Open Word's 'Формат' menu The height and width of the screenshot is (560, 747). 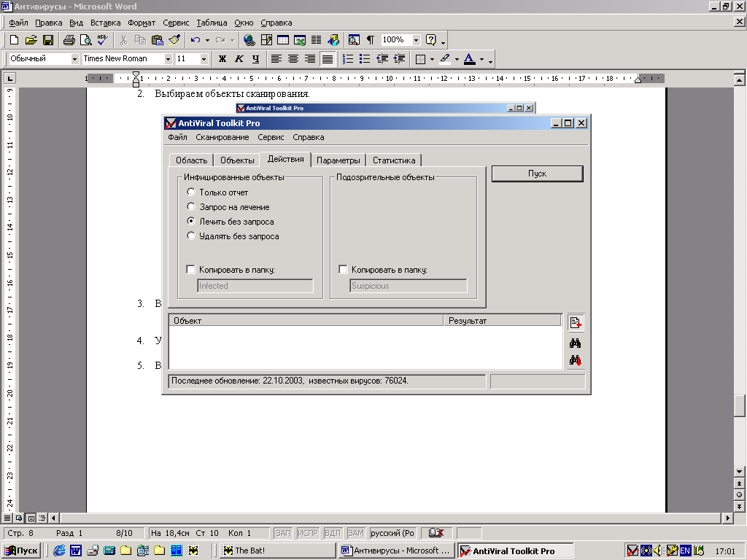click(142, 23)
